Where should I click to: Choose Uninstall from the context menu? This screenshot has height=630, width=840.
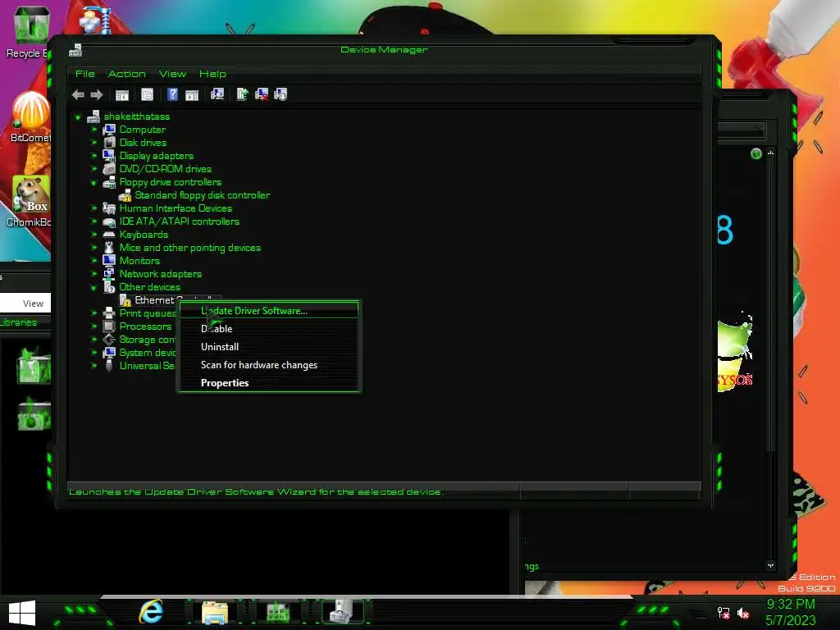[x=269, y=347]
